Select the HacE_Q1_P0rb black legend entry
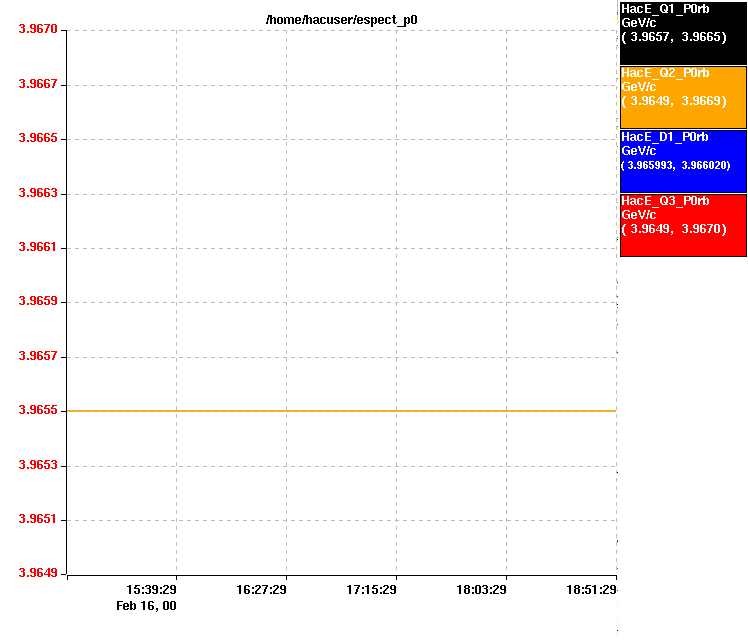 [683, 32]
